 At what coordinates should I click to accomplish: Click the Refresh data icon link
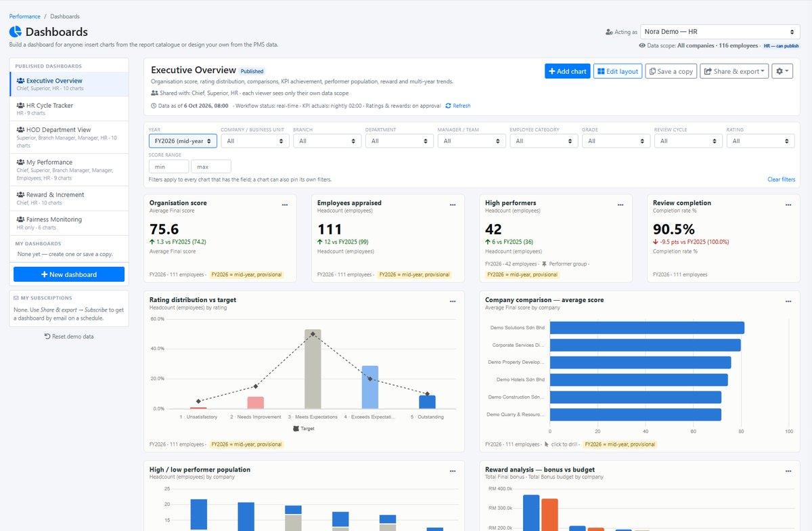(x=457, y=106)
